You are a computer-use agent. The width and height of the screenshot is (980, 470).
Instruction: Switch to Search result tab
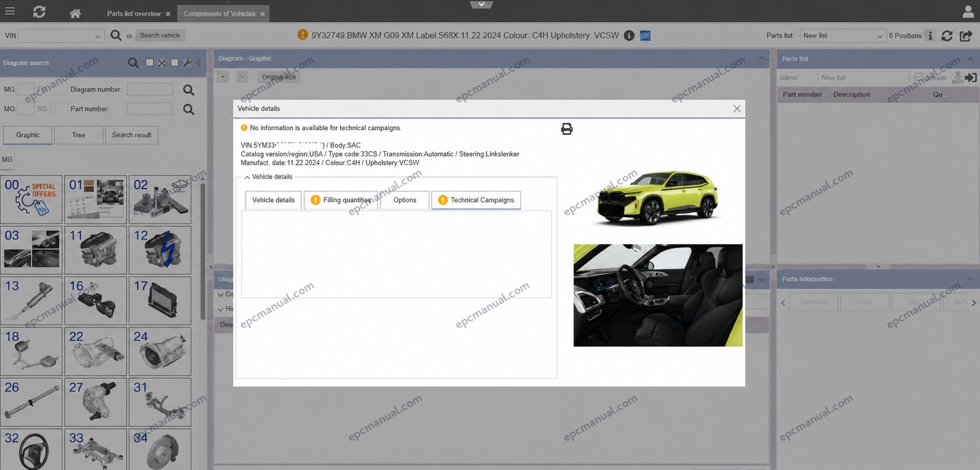point(132,135)
